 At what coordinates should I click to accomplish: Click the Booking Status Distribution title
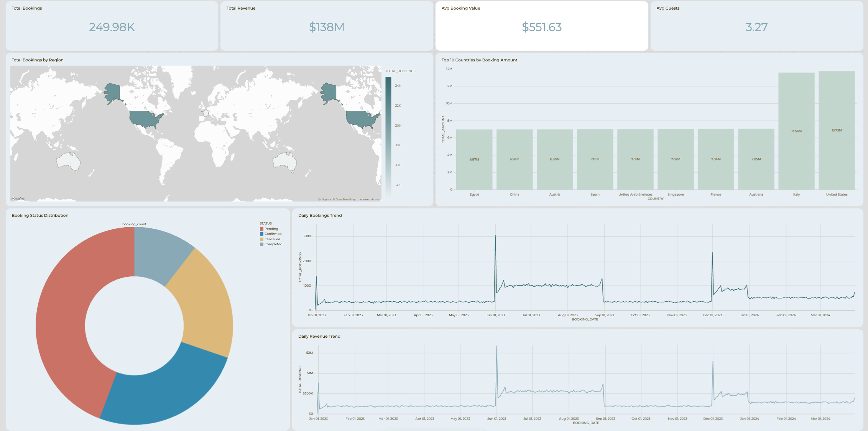(40, 215)
